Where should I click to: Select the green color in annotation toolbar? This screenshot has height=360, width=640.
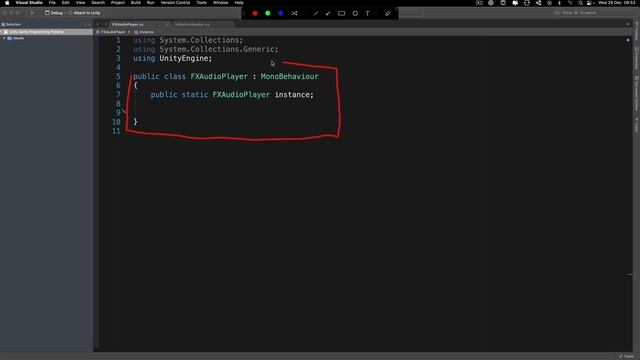(268, 13)
